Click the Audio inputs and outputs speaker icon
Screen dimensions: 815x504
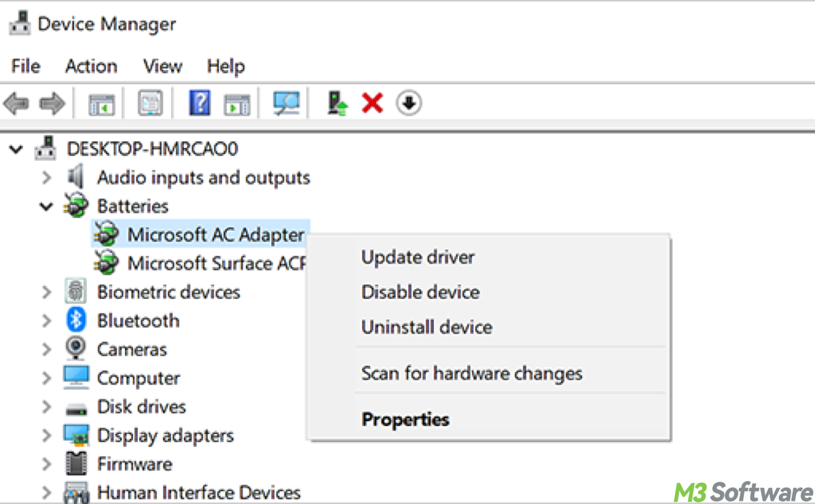click(x=76, y=177)
